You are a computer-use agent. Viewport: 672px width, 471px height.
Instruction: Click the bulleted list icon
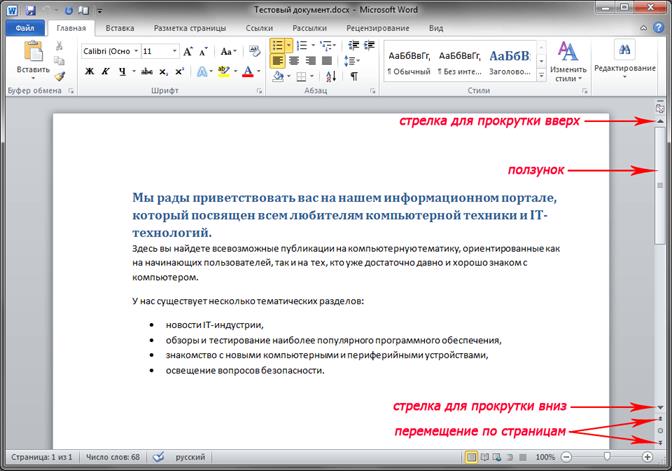(280, 45)
